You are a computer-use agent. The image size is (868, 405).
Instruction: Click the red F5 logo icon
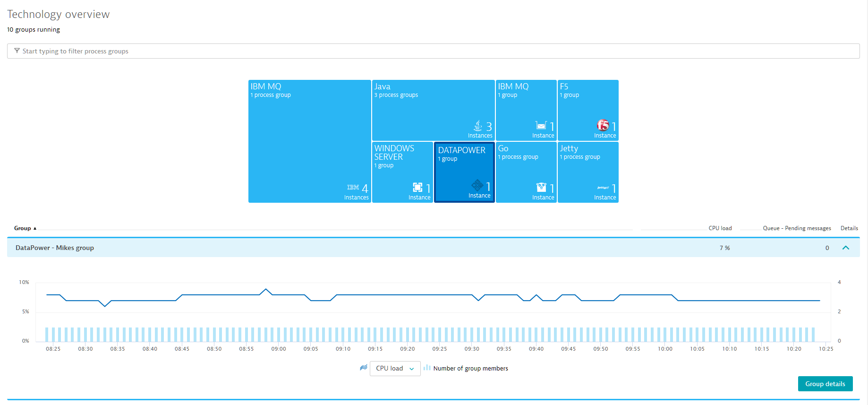tap(603, 125)
